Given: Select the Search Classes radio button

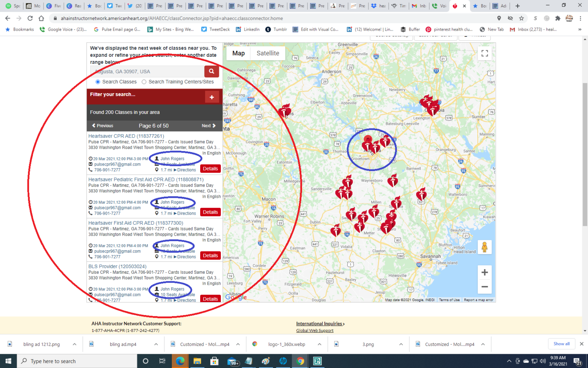Looking at the screenshot, I should pos(98,82).
